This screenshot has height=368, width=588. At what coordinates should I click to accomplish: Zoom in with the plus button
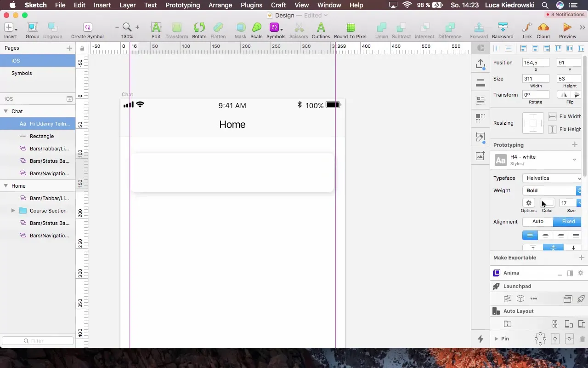point(137,28)
